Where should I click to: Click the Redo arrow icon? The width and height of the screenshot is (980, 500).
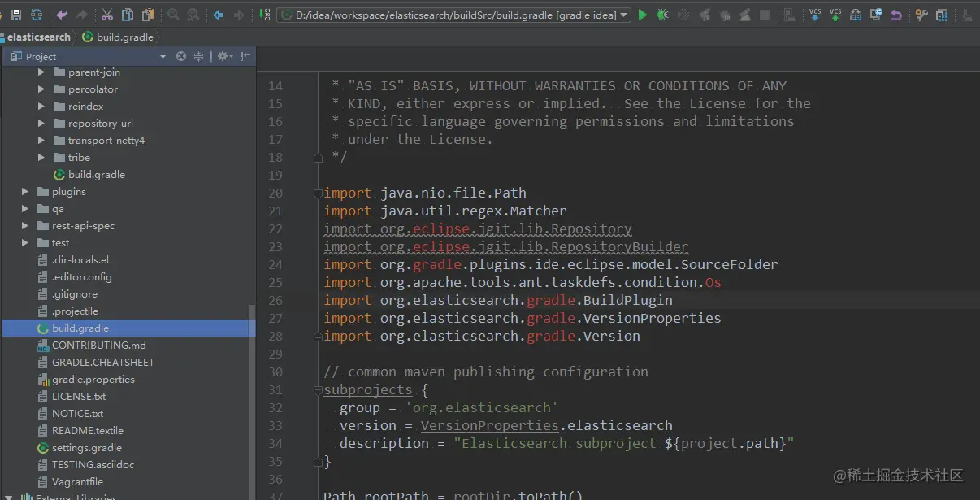pos(82,15)
